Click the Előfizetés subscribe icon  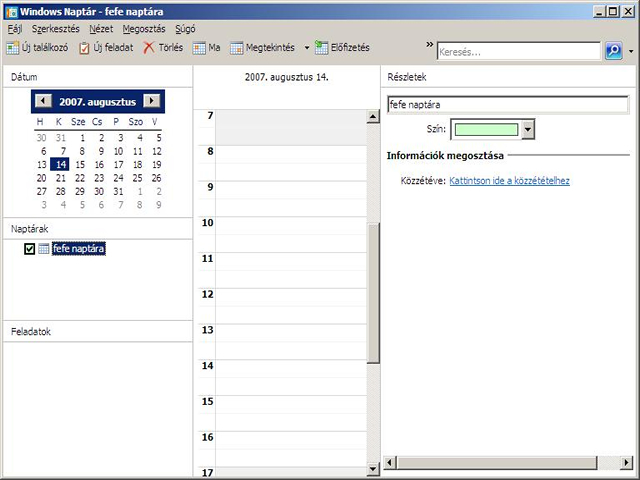click(321, 48)
